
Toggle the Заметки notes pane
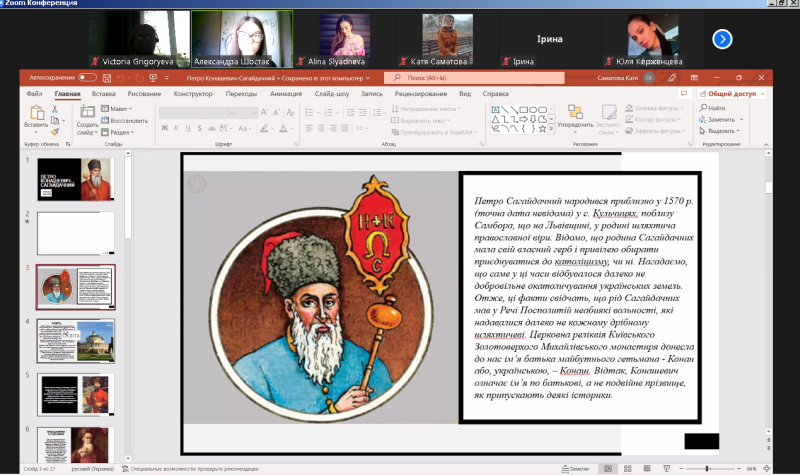click(575, 468)
